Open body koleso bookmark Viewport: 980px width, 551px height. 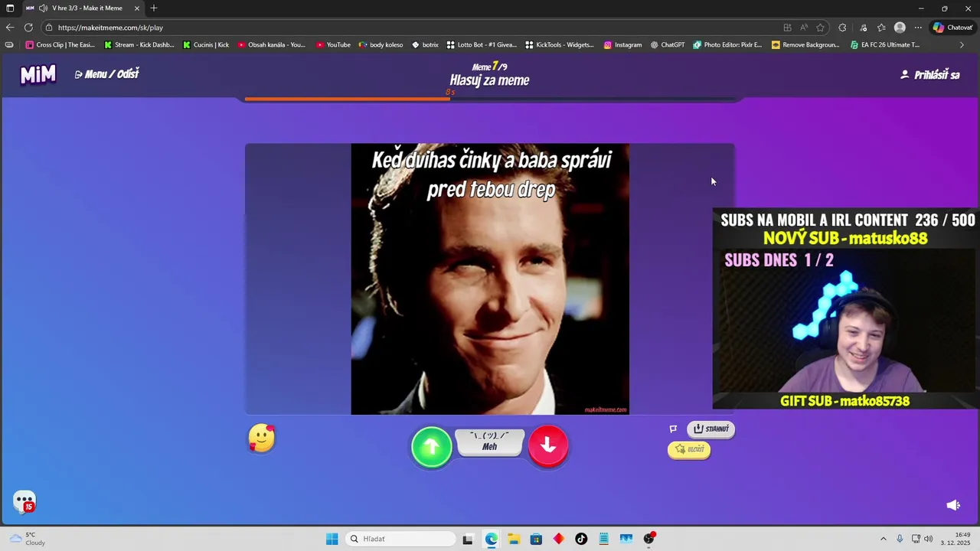381,45
